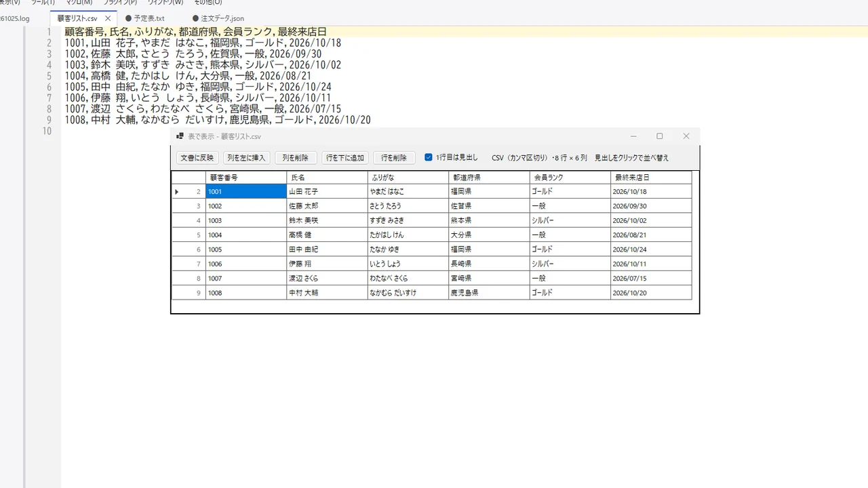
Task: Click 列を左に挿入 button
Action: 246,158
